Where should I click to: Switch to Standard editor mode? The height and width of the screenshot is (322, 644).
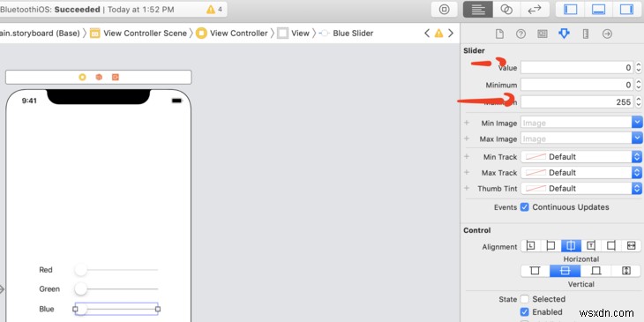(x=477, y=10)
